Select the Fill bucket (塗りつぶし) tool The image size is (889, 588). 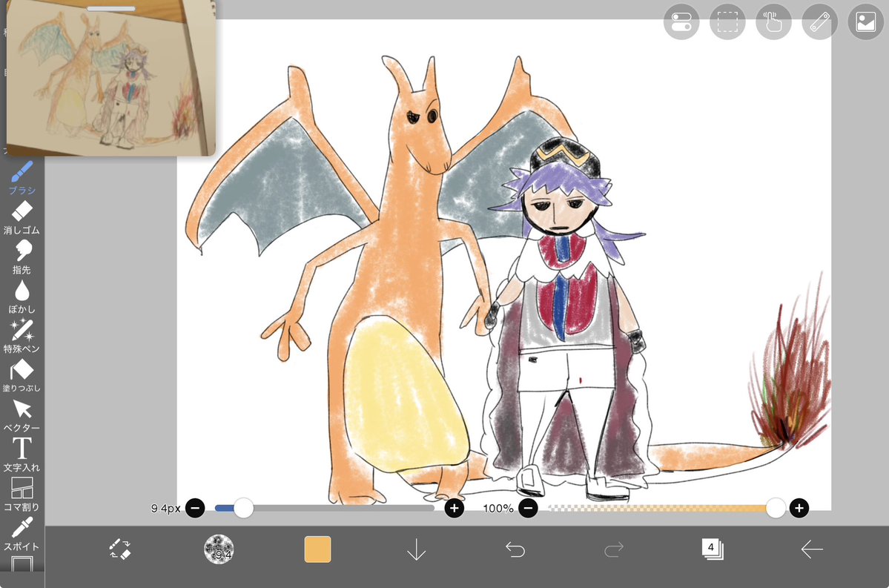pos(22,375)
